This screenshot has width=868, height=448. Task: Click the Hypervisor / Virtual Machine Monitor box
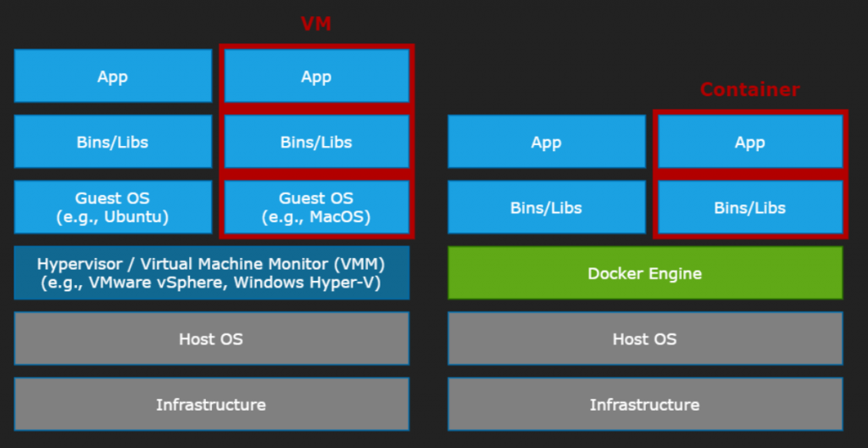211,273
